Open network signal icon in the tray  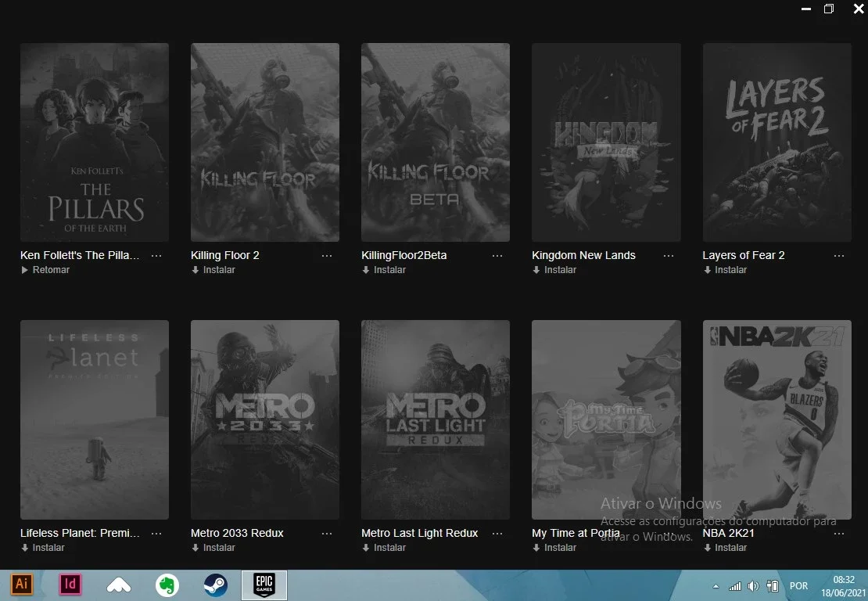(x=734, y=586)
